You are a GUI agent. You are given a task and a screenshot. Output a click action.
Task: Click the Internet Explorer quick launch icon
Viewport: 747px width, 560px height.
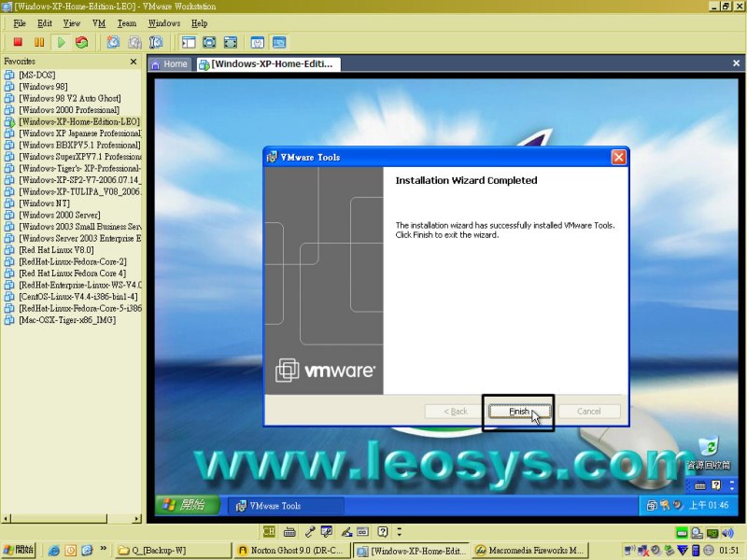click(x=54, y=551)
